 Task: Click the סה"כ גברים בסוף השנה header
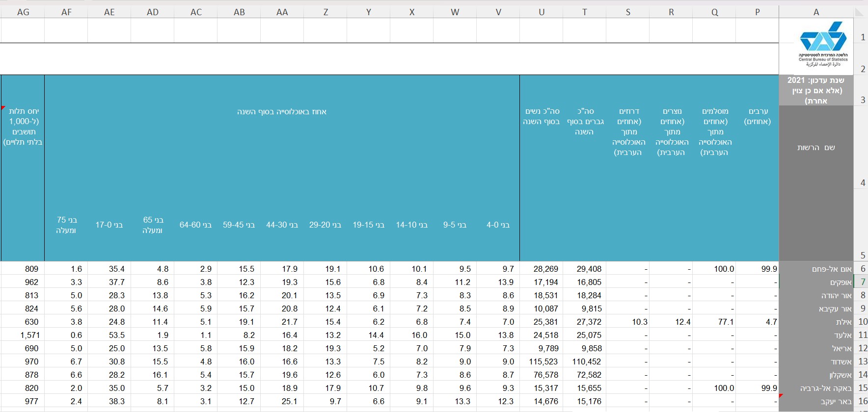click(x=585, y=122)
